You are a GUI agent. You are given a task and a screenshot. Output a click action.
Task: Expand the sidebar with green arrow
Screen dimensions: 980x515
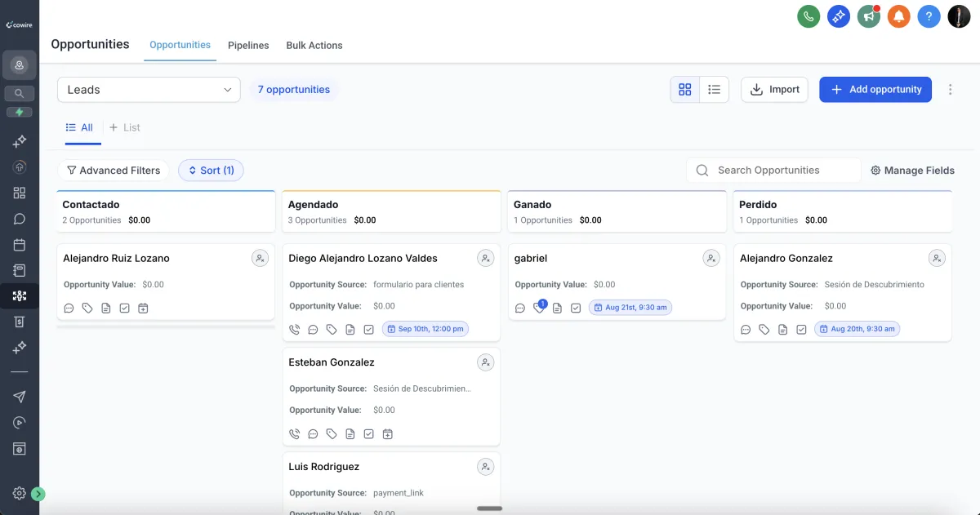click(x=38, y=494)
